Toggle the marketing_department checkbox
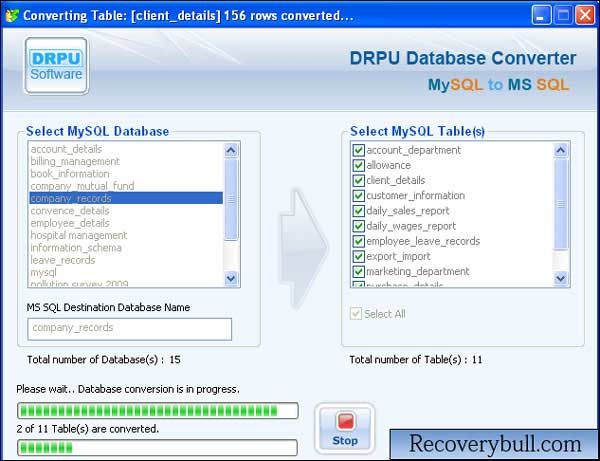 tap(359, 271)
